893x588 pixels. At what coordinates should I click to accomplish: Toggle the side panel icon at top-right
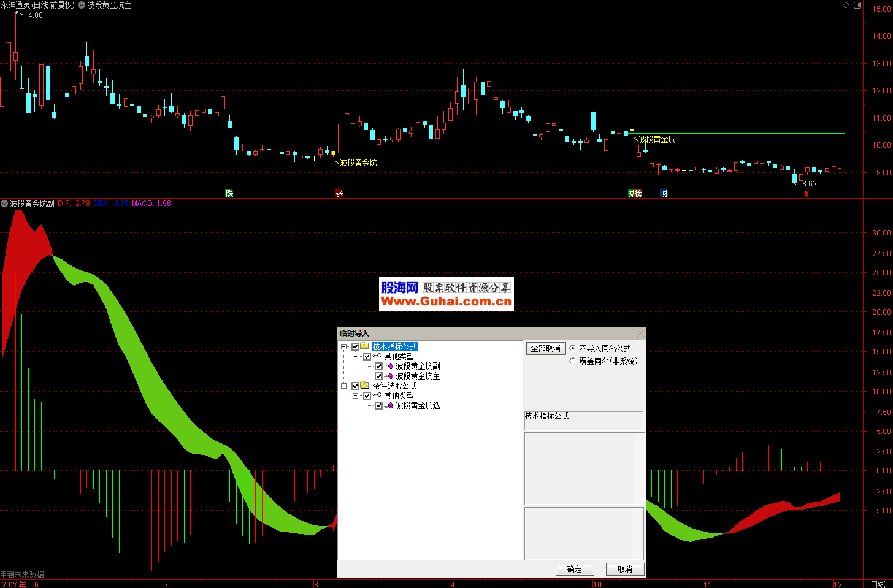coord(857,5)
